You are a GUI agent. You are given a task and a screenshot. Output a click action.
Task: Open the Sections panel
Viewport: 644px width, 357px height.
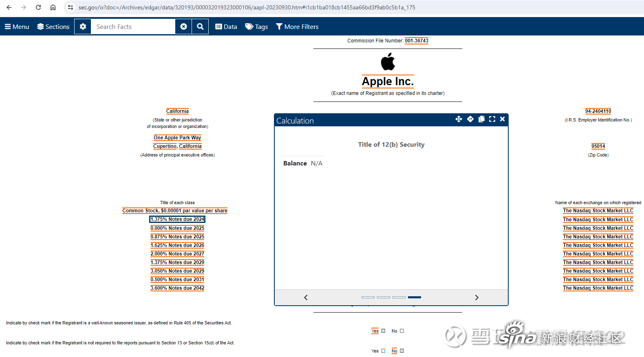click(x=53, y=26)
